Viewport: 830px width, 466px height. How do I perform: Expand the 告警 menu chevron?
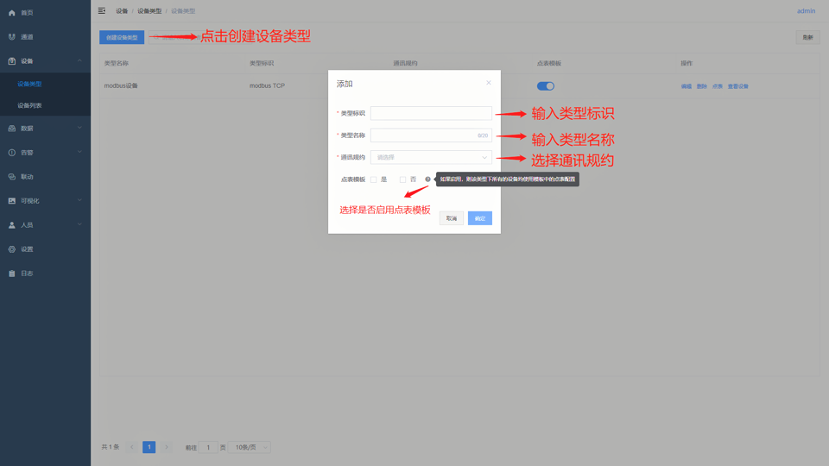(x=80, y=153)
